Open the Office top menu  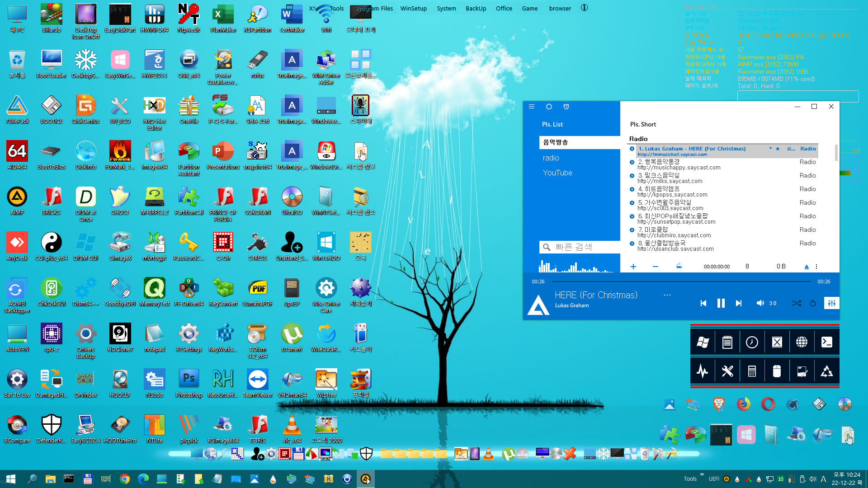(x=504, y=8)
